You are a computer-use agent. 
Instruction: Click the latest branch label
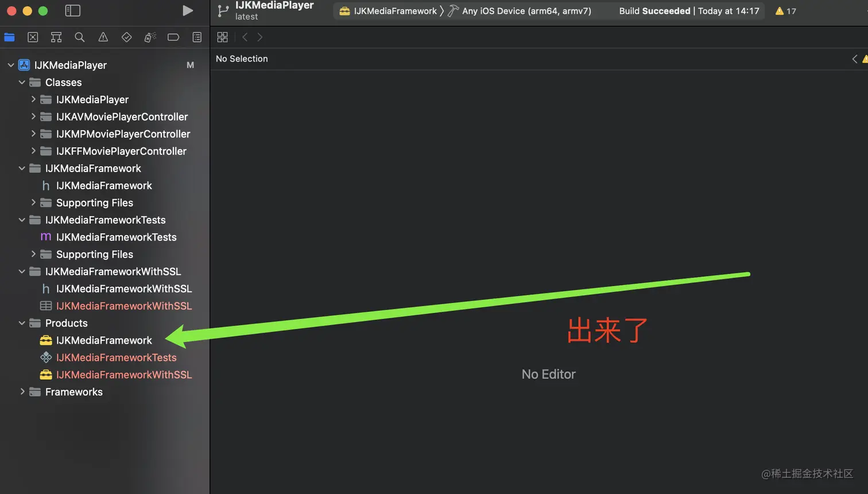tap(246, 17)
